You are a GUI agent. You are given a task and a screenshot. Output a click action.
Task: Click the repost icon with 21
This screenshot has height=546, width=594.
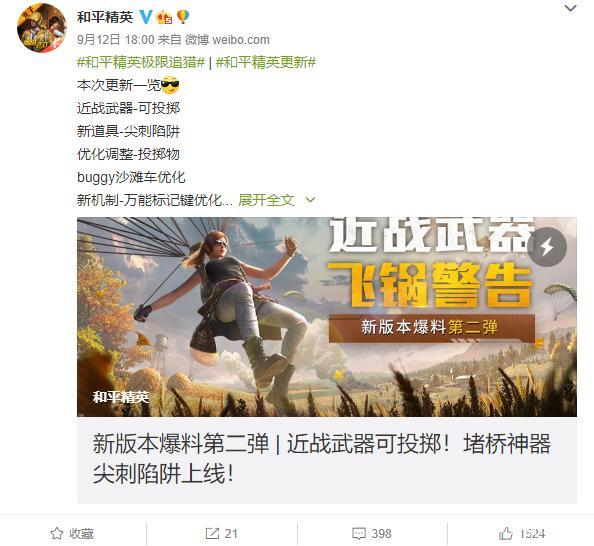[212, 533]
